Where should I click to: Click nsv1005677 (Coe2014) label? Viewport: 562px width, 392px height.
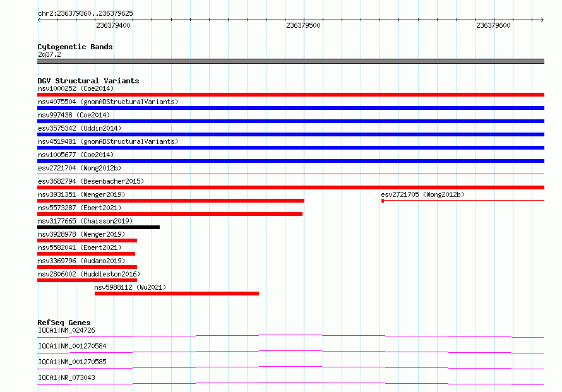tap(76, 155)
